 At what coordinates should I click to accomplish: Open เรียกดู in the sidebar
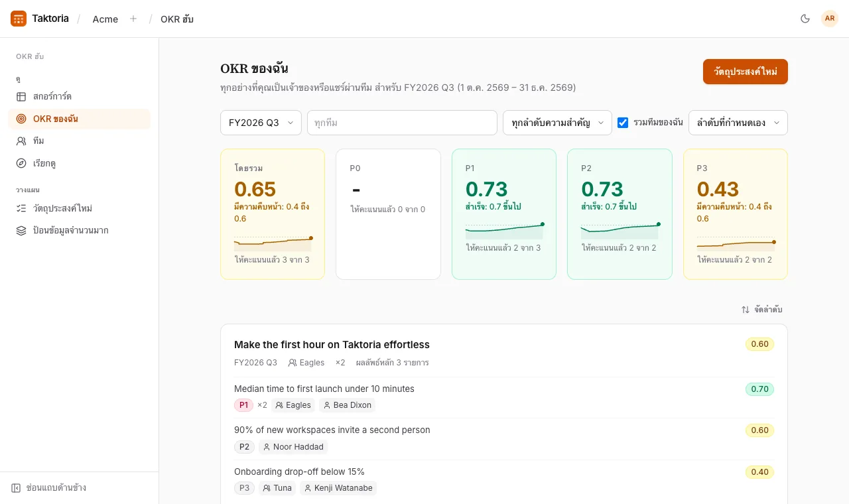point(80,163)
